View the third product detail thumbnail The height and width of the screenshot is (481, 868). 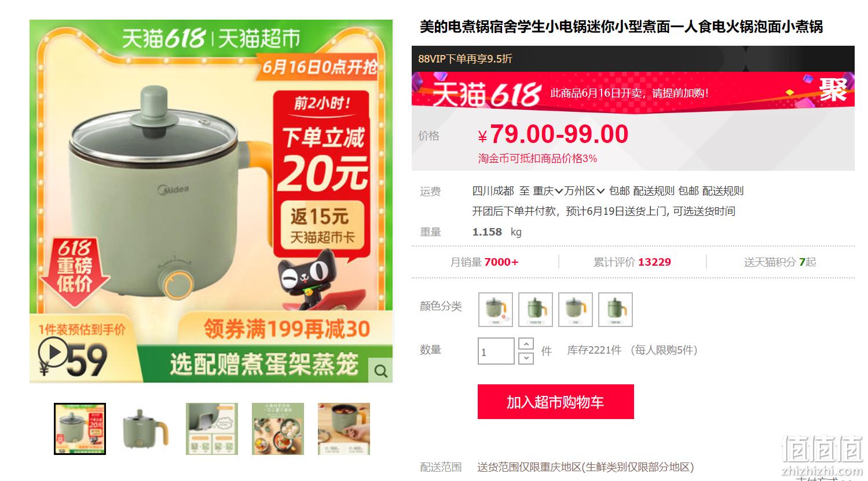click(212, 429)
